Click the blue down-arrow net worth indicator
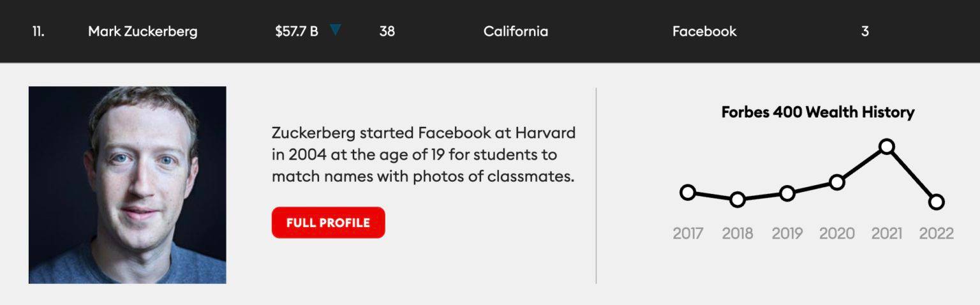This screenshot has width=980, height=305. [336, 29]
